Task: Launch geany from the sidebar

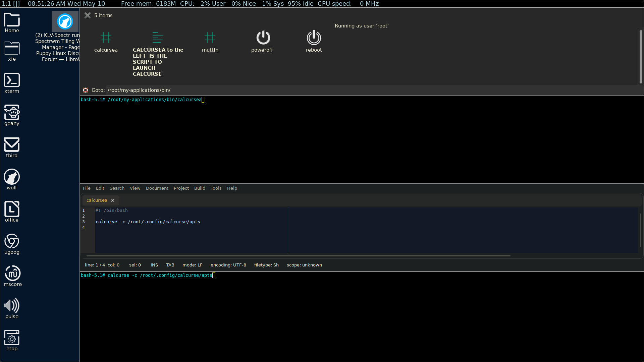Action: (12, 113)
